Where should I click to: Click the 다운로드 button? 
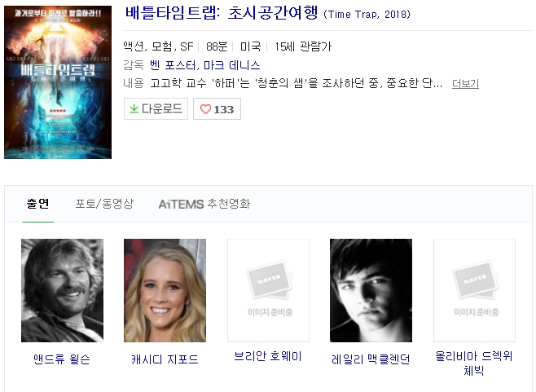(156, 108)
